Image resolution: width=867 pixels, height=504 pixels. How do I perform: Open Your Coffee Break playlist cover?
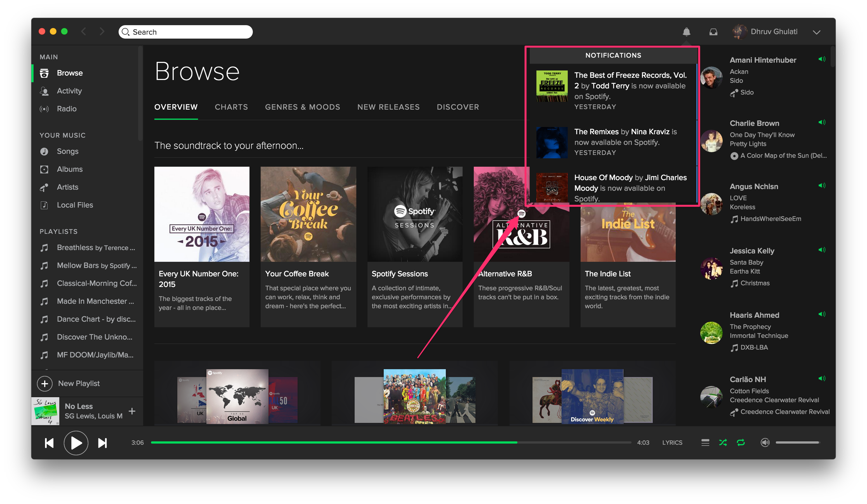[308, 214]
